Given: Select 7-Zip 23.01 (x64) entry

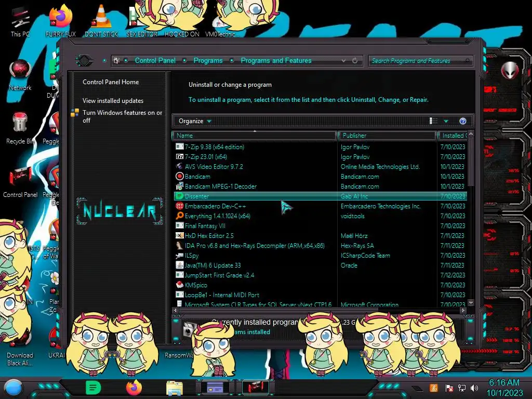Looking at the screenshot, I should tap(320, 157).
